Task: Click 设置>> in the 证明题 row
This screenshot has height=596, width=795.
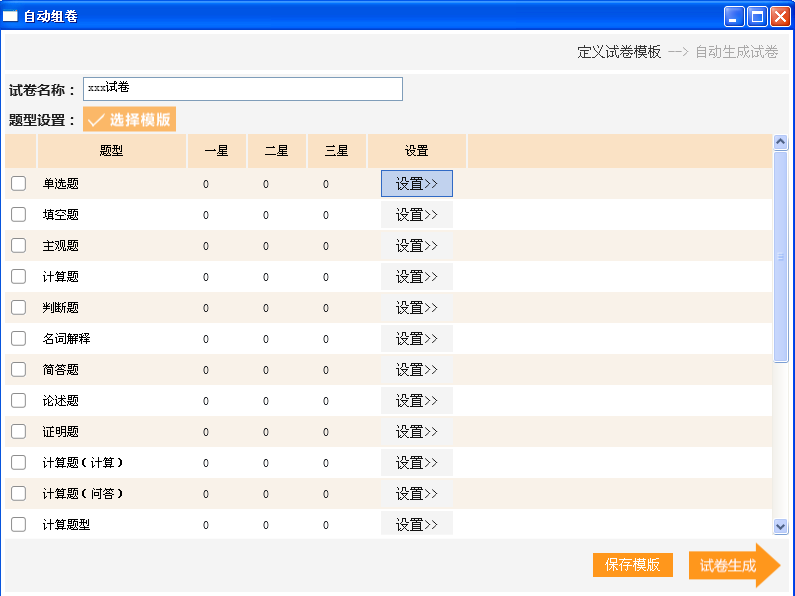Action: coord(417,431)
